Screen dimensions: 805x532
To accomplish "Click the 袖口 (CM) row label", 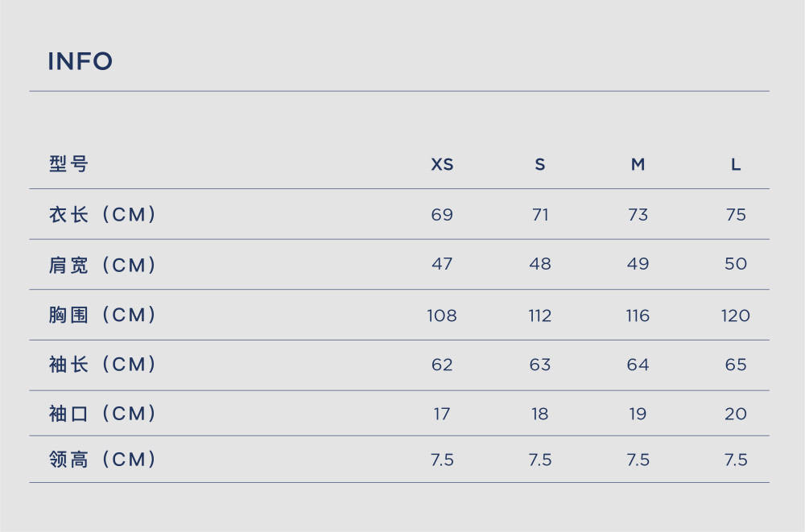I will coord(103,414).
